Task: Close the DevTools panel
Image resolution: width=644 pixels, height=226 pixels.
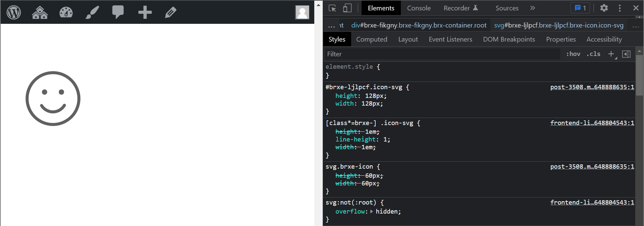Action: pos(636,8)
